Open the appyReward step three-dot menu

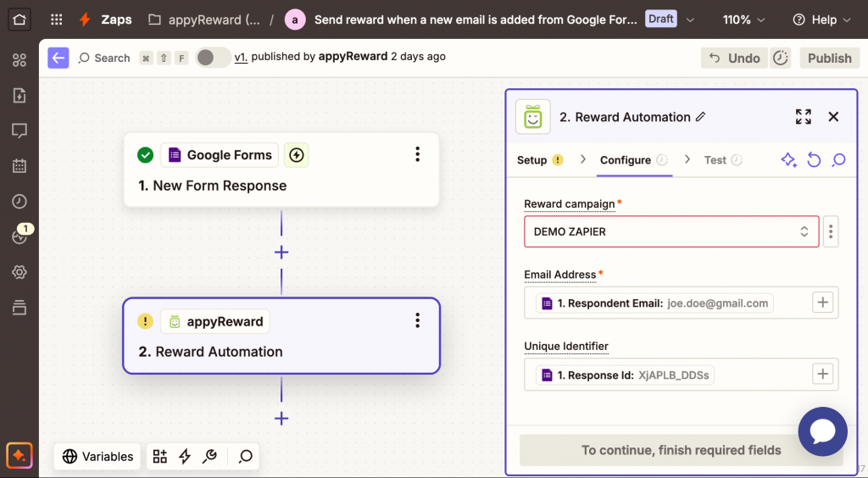tap(417, 320)
